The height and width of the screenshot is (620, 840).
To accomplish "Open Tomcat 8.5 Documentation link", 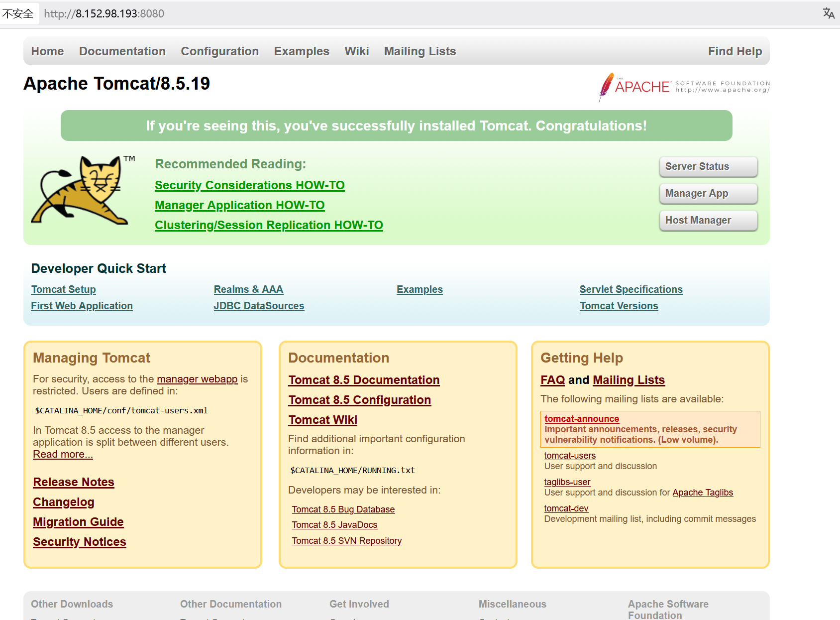I will click(x=364, y=380).
